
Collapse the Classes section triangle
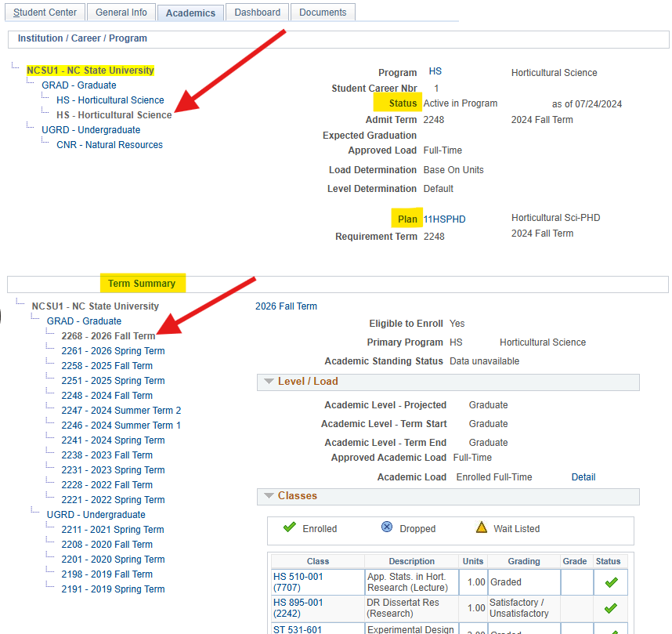pyautogui.click(x=269, y=496)
